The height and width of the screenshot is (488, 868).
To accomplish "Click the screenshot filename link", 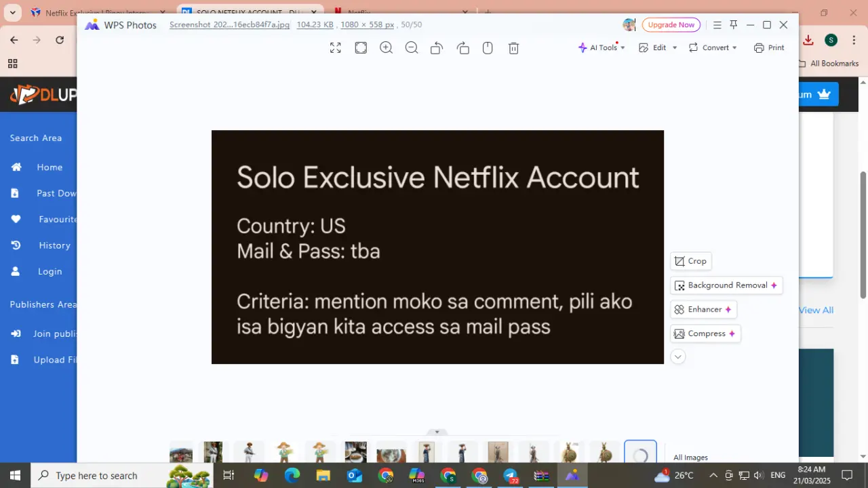I will click(x=229, y=24).
